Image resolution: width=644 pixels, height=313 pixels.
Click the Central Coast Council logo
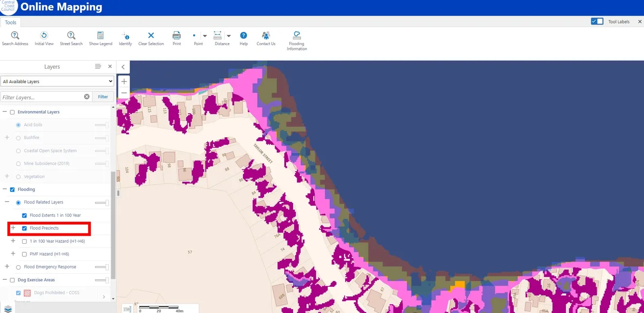[x=9, y=6]
